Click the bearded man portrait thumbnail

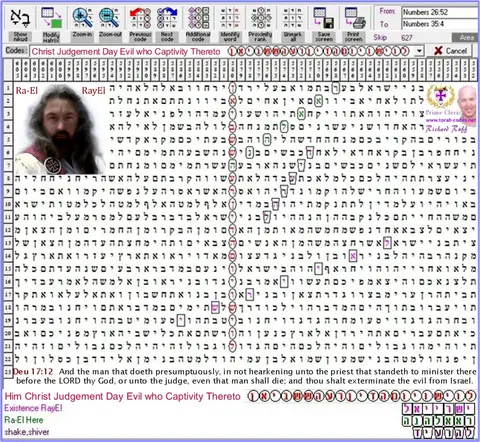point(60,128)
